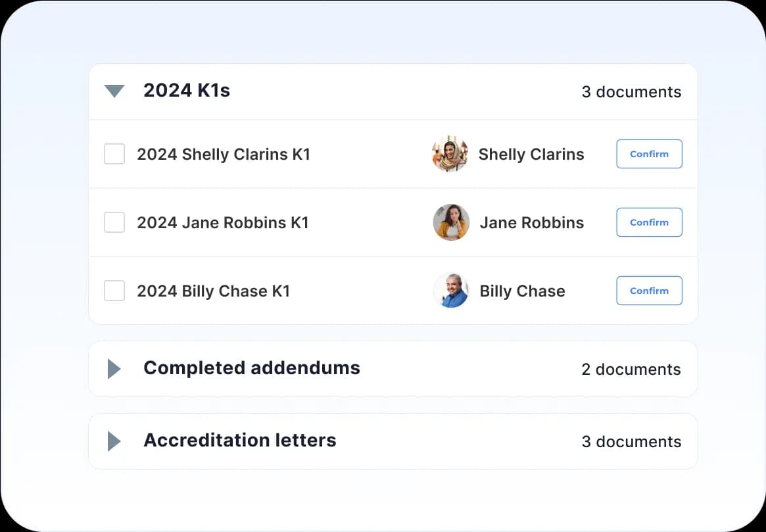Expand the Completed addendums section arrow
Screen dimensions: 766x532
pyautogui.click(x=114, y=369)
